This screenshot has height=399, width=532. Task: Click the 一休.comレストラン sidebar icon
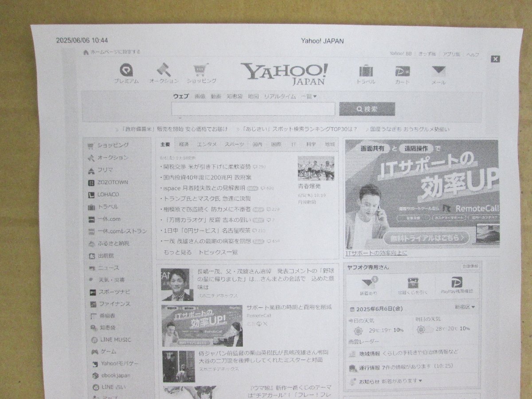[x=91, y=231]
